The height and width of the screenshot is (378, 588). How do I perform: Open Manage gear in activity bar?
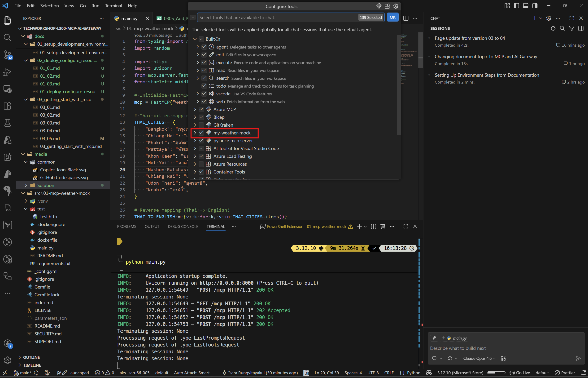8,360
